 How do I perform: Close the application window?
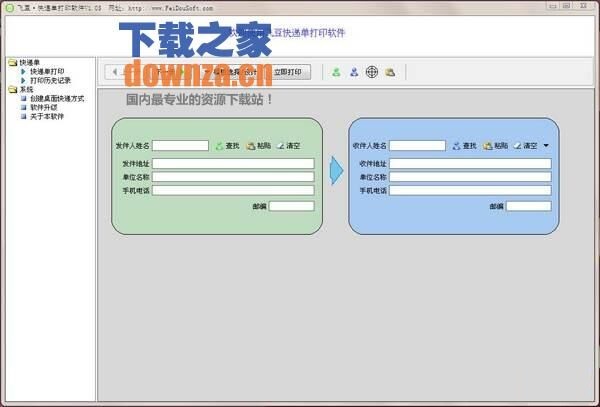tap(583, 6)
